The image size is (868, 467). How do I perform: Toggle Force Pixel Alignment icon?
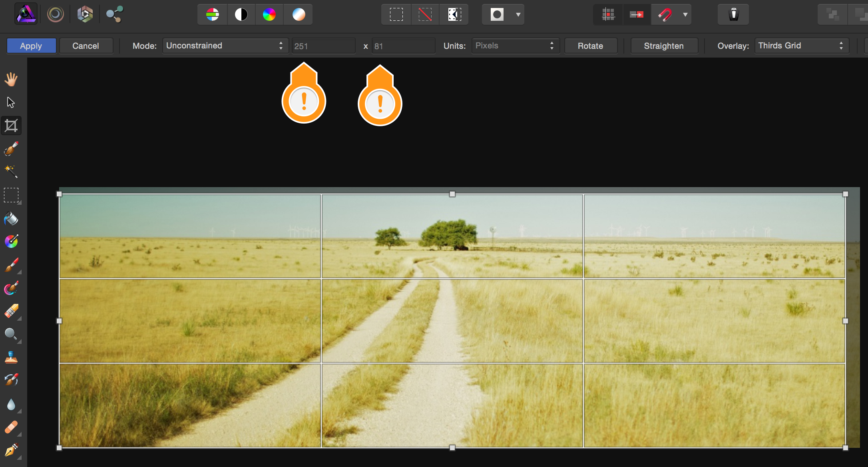(x=637, y=15)
